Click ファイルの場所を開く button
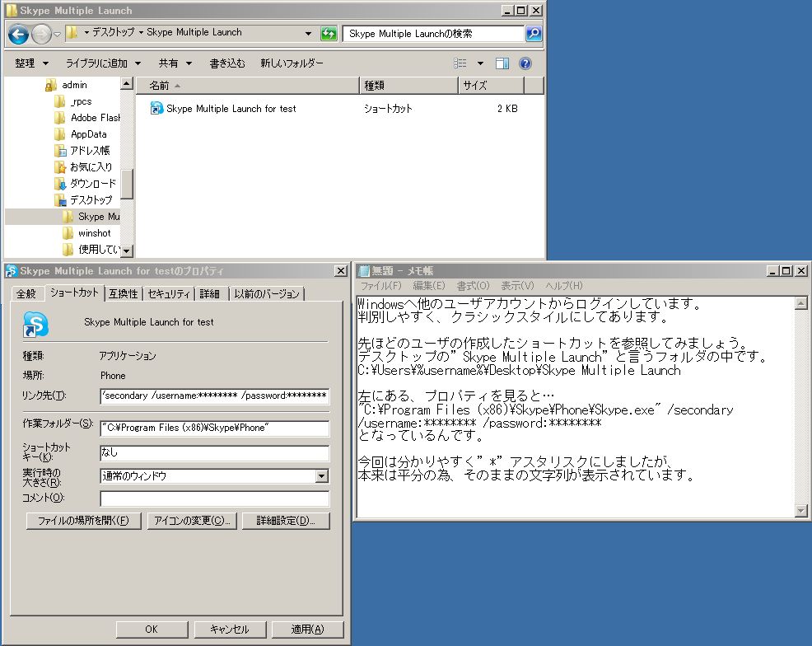This screenshot has width=812, height=646. click(83, 521)
